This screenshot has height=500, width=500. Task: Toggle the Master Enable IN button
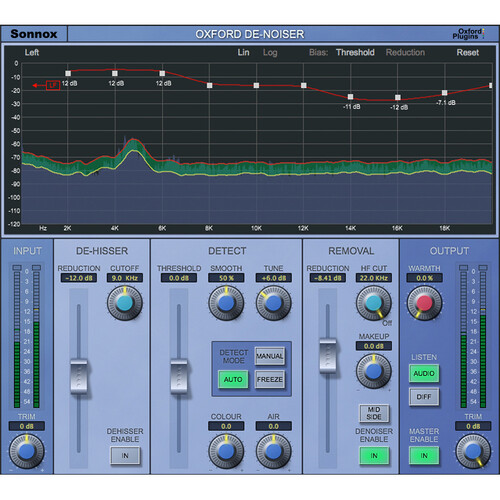(424, 455)
